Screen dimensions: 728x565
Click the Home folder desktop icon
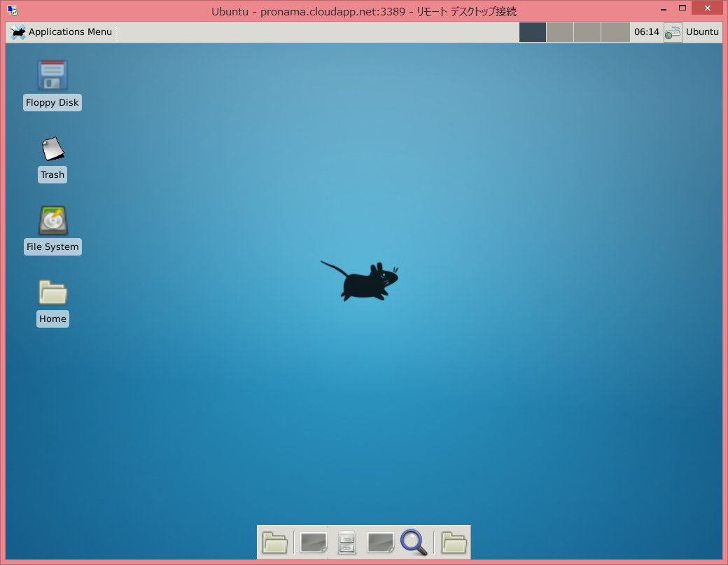point(52,293)
